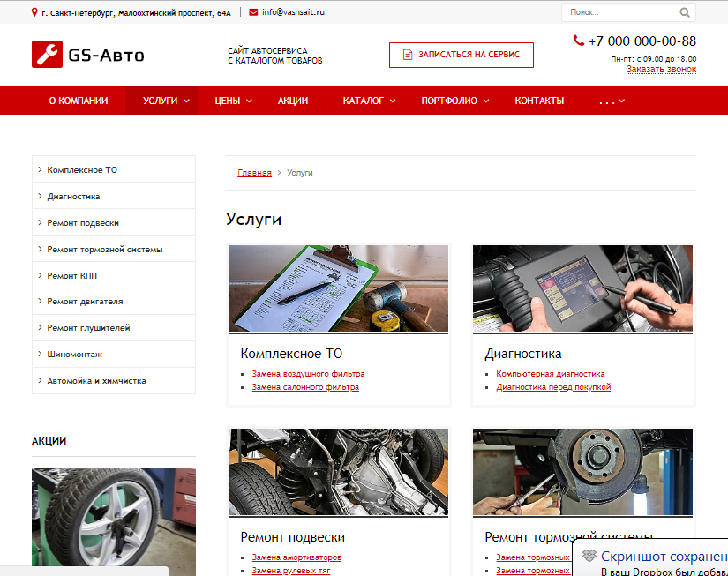728x576 pixels.
Task: Click the Главная breadcrumb link
Action: (254, 173)
